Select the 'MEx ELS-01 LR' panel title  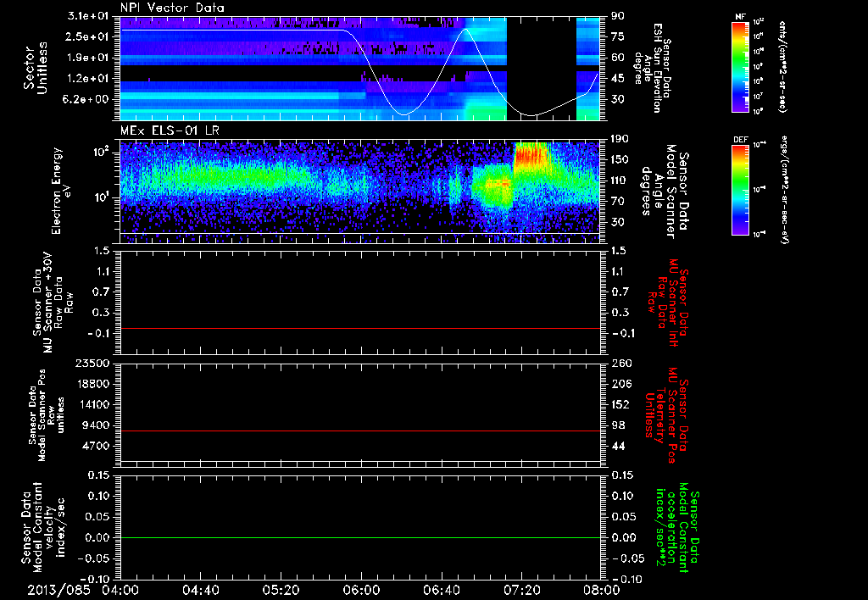point(170,131)
